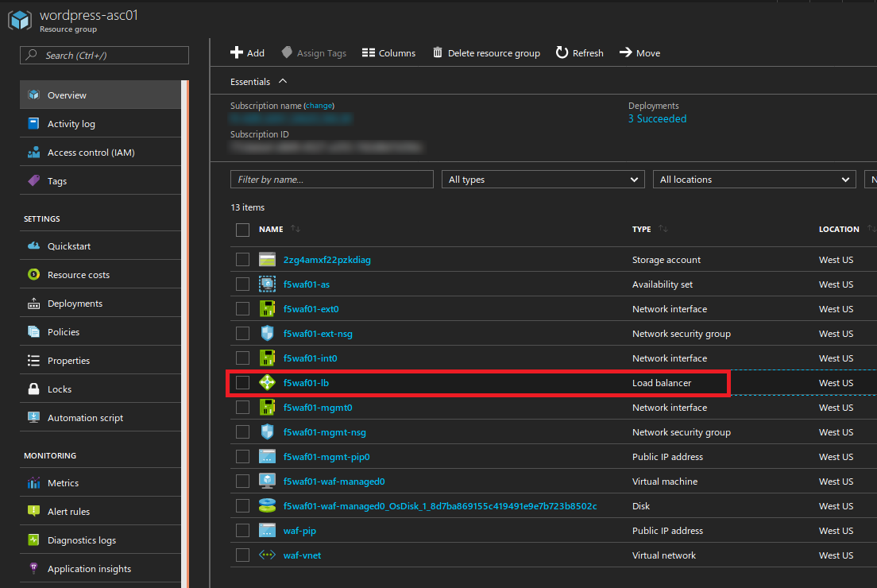
Task: Click the disk icon for the OsDisk row
Action: coord(268,505)
